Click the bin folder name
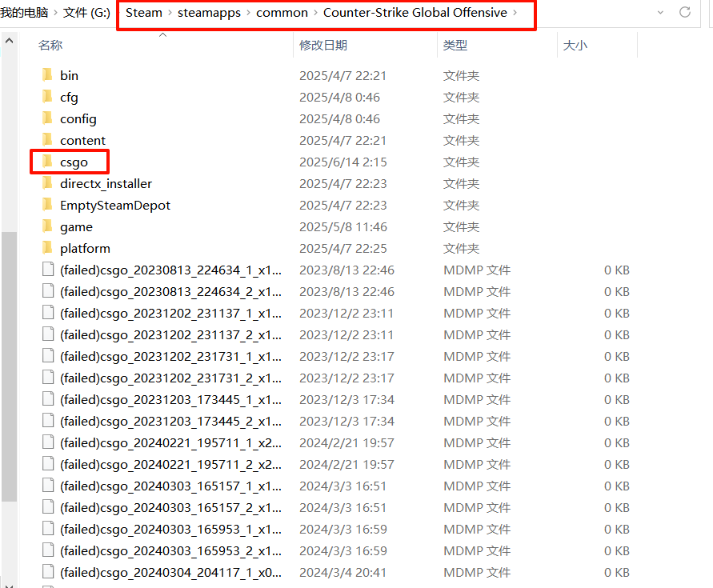The height and width of the screenshot is (588, 713). click(69, 75)
